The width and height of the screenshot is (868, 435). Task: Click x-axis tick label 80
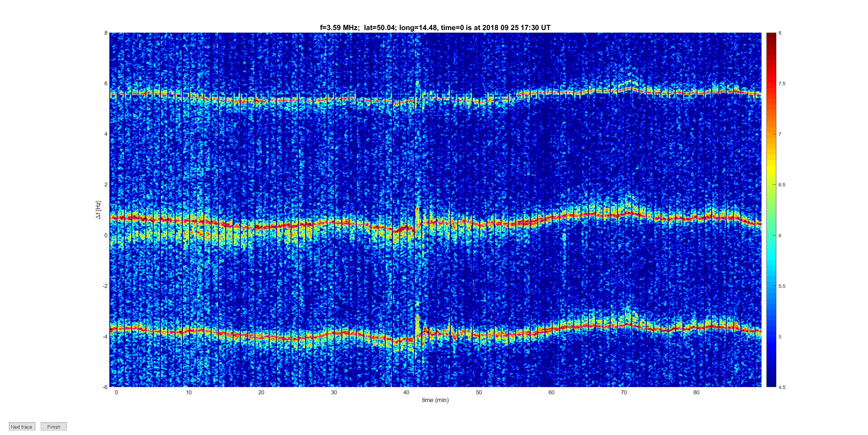pos(696,392)
